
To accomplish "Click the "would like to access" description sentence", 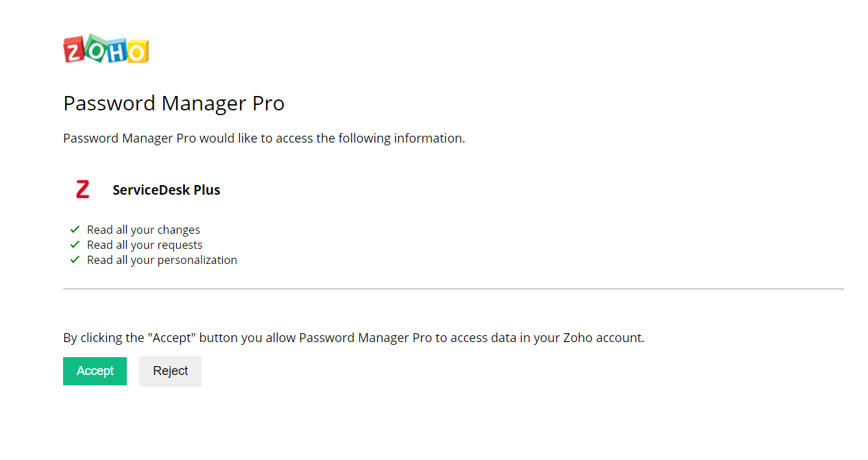I will [x=264, y=138].
